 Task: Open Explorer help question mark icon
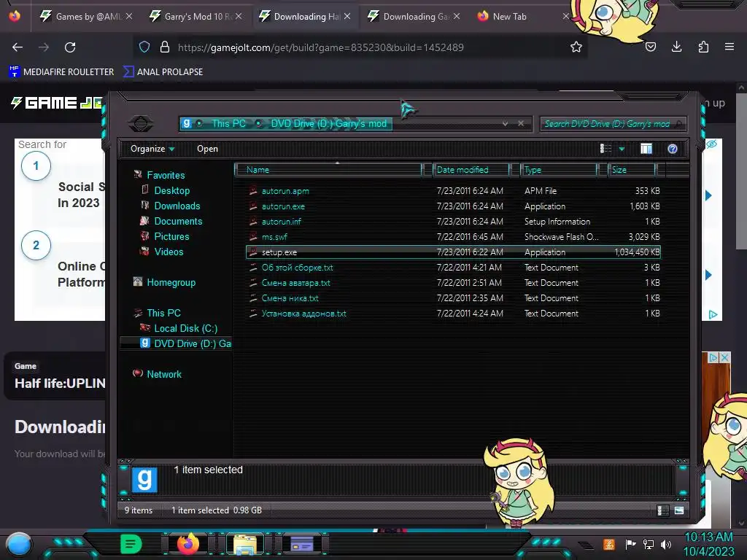pyautogui.click(x=672, y=149)
